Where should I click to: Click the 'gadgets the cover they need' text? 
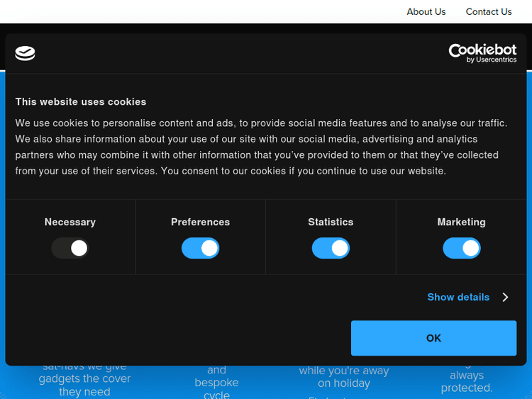84,385
